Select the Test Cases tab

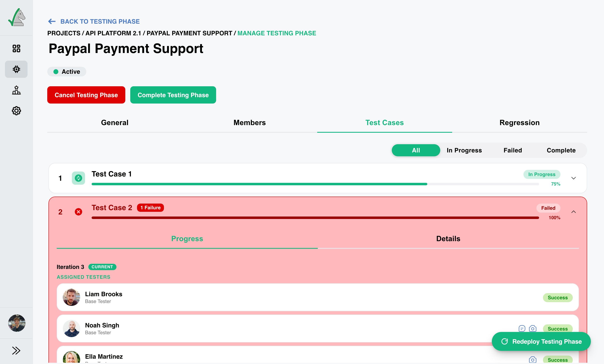pyautogui.click(x=385, y=123)
